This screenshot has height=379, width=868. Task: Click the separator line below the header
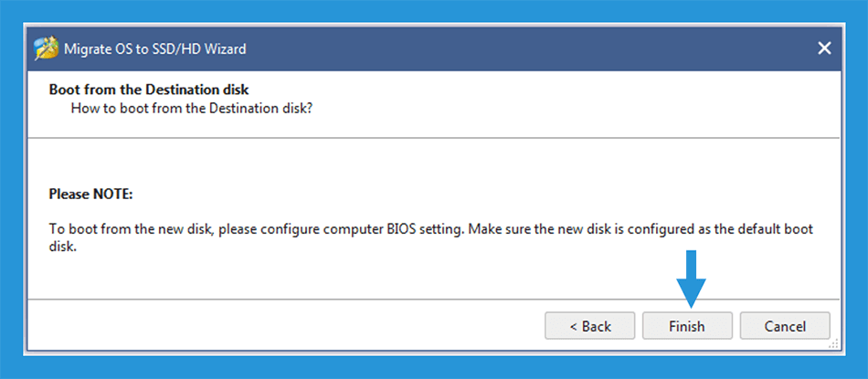pos(434,137)
